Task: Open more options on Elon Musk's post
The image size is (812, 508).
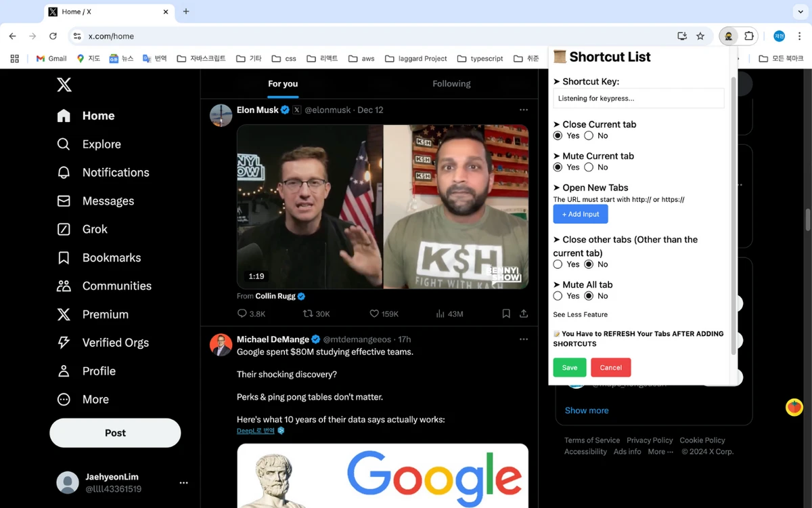Action: click(524, 110)
